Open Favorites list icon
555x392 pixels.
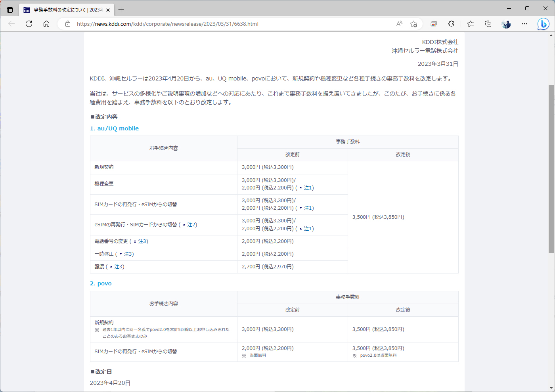[471, 24]
